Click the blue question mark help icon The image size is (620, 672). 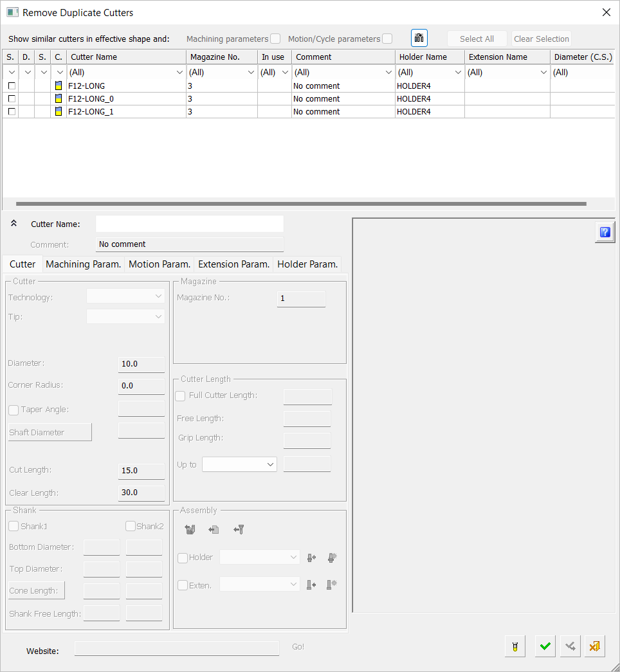tap(605, 232)
